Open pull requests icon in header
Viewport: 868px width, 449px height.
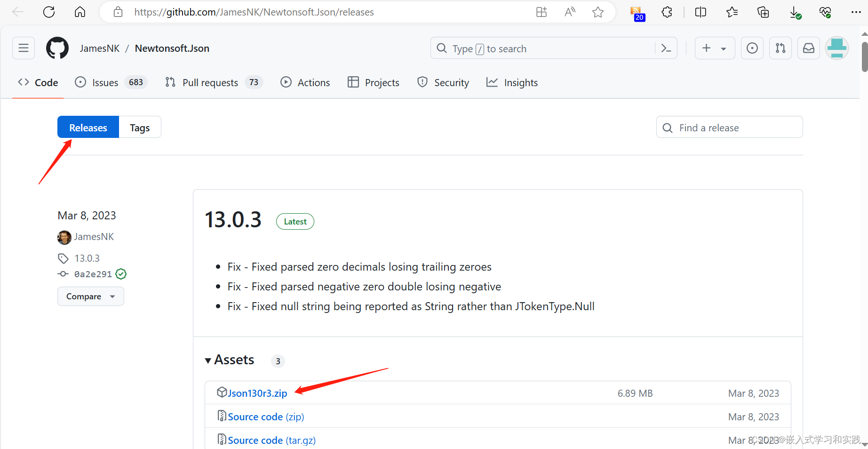click(780, 48)
